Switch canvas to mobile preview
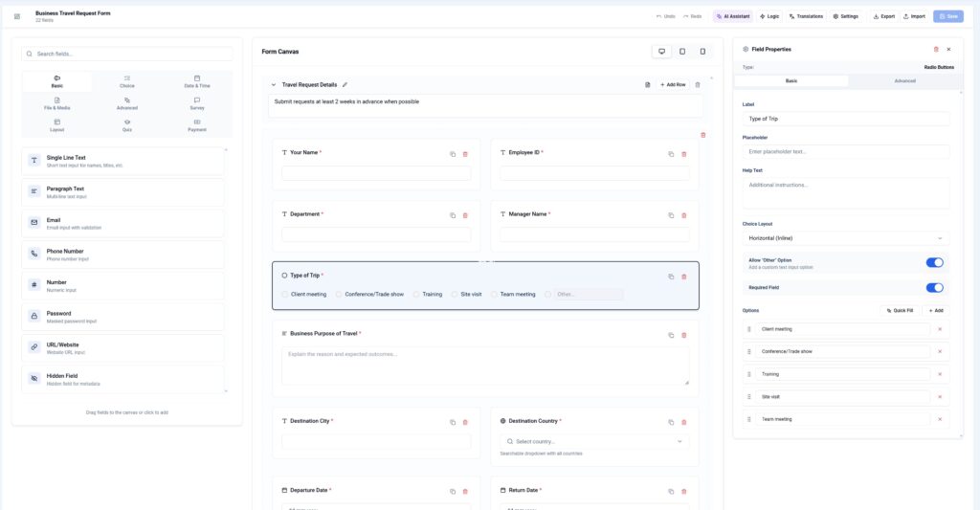The image size is (980, 510). pos(702,52)
